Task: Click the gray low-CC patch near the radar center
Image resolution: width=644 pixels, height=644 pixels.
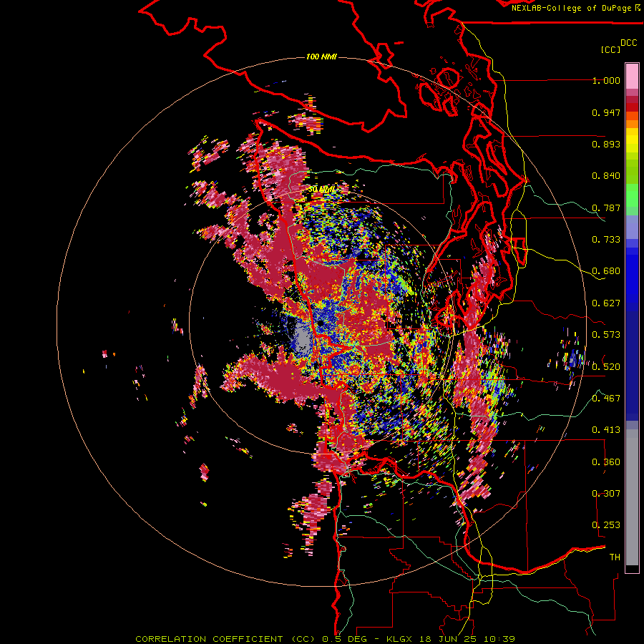Action: (x=302, y=338)
